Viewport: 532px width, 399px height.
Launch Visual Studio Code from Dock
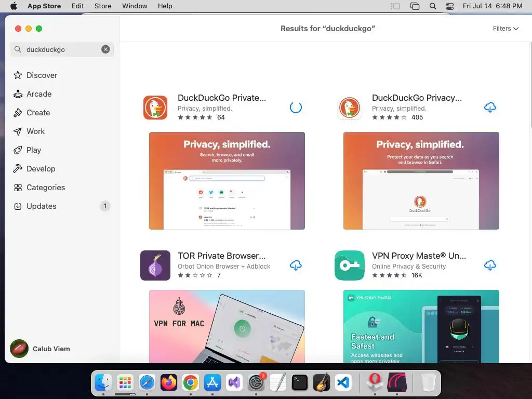click(343, 383)
